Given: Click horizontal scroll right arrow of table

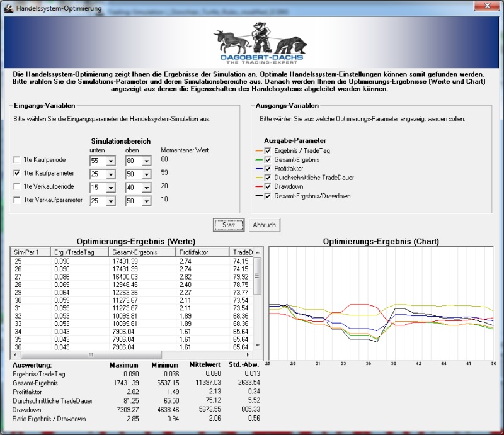Looking at the screenshot, I should [x=248, y=354].
